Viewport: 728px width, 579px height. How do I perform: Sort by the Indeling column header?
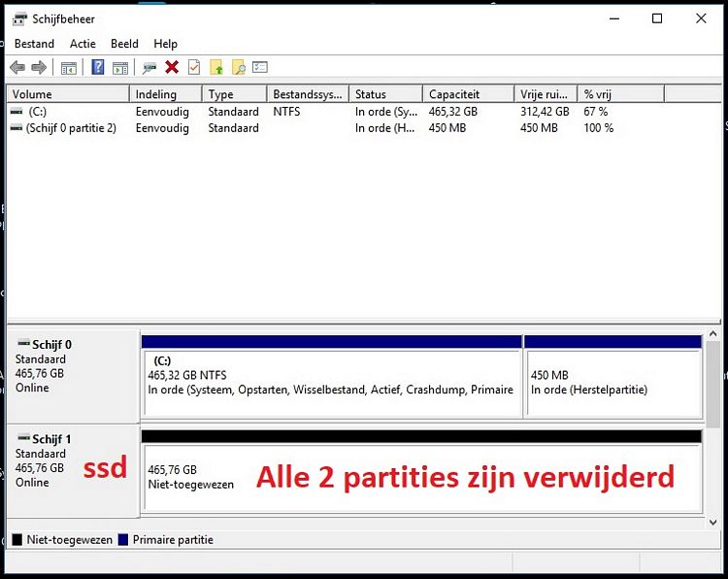coord(166,94)
